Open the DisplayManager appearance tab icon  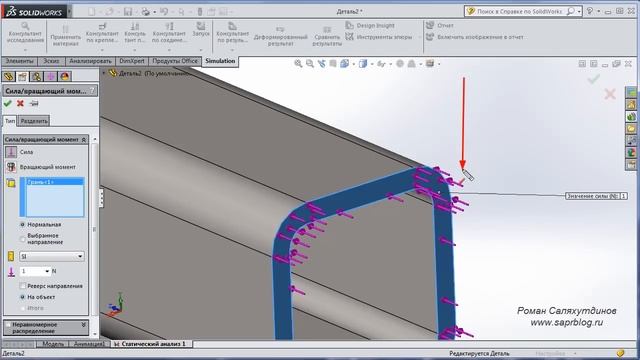tap(64, 76)
